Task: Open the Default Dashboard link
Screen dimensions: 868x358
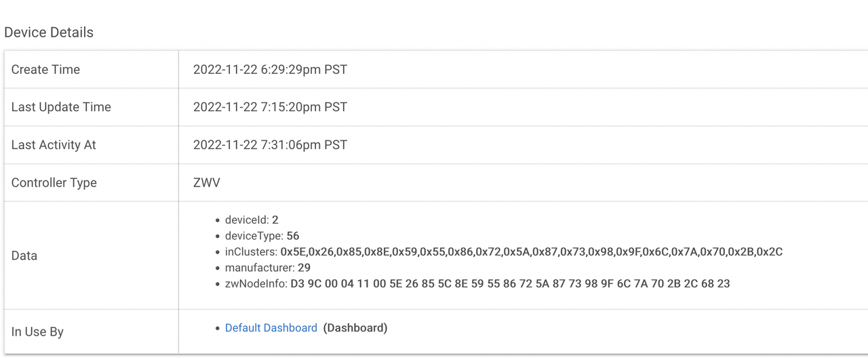Action: click(x=271, y=328)
